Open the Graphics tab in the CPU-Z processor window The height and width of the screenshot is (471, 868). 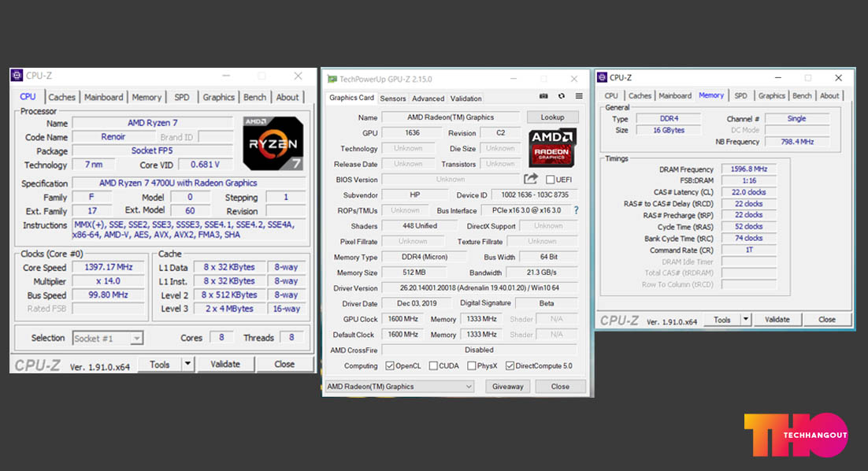[219, 97]
